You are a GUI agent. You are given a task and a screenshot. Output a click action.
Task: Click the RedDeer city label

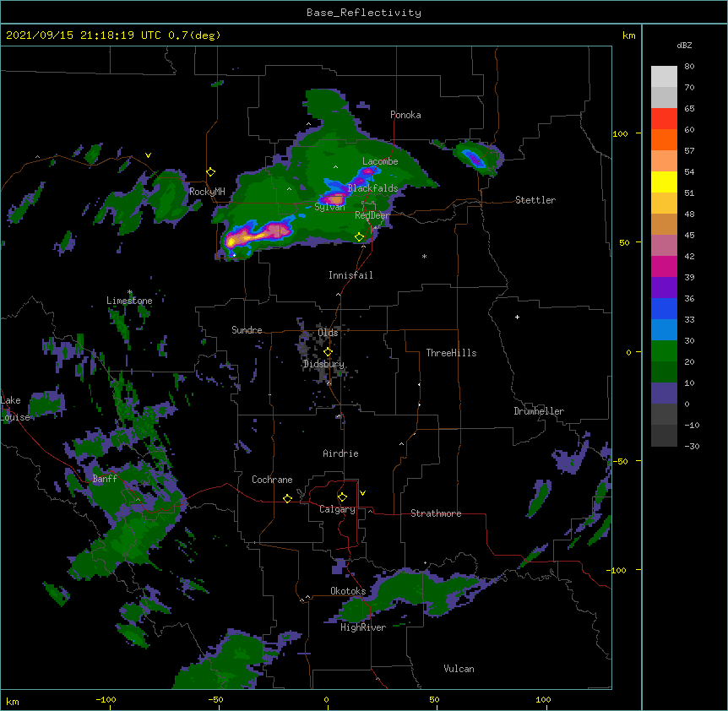pos(372,215)
